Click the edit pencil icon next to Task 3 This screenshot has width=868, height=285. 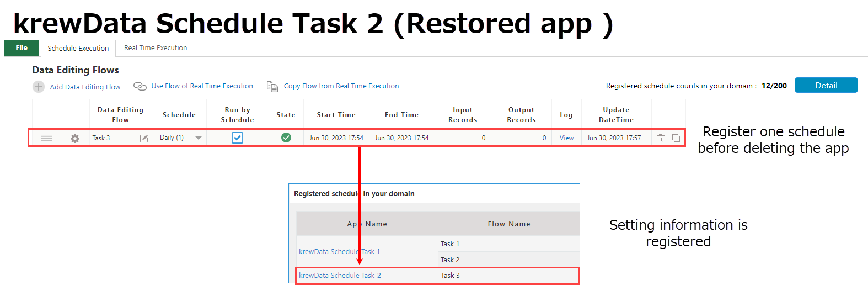(x=144, y=138)
